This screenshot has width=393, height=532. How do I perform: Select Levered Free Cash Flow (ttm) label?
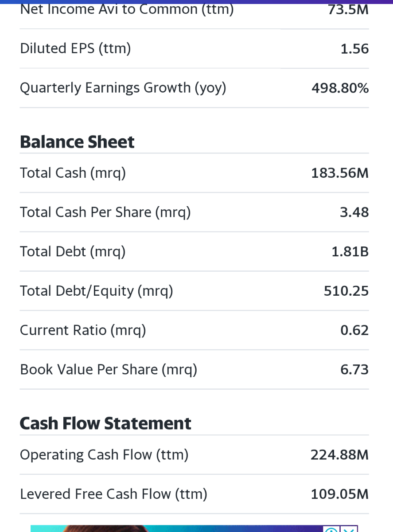point(113,494)
